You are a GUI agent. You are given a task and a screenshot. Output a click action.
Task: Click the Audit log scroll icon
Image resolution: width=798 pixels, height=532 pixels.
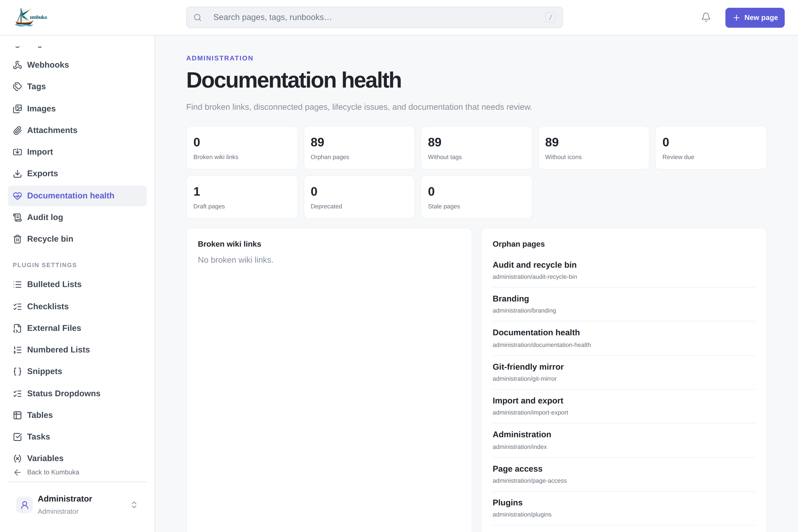coord(17,217)
